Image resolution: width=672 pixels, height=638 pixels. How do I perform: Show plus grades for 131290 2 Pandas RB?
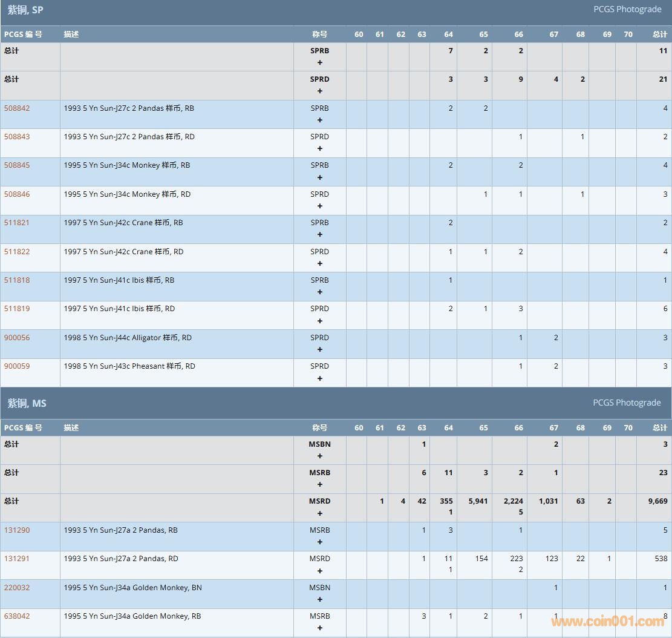click(x=320, y=542)
